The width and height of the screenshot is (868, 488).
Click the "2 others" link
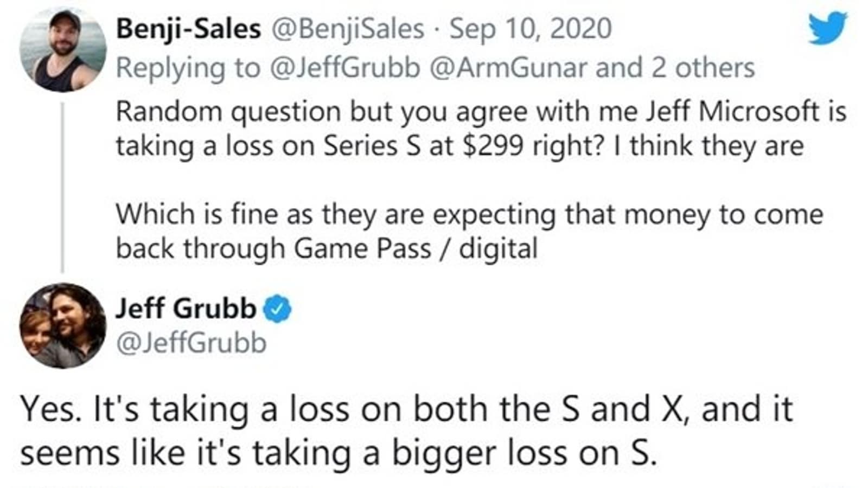(x=703, y=68)
